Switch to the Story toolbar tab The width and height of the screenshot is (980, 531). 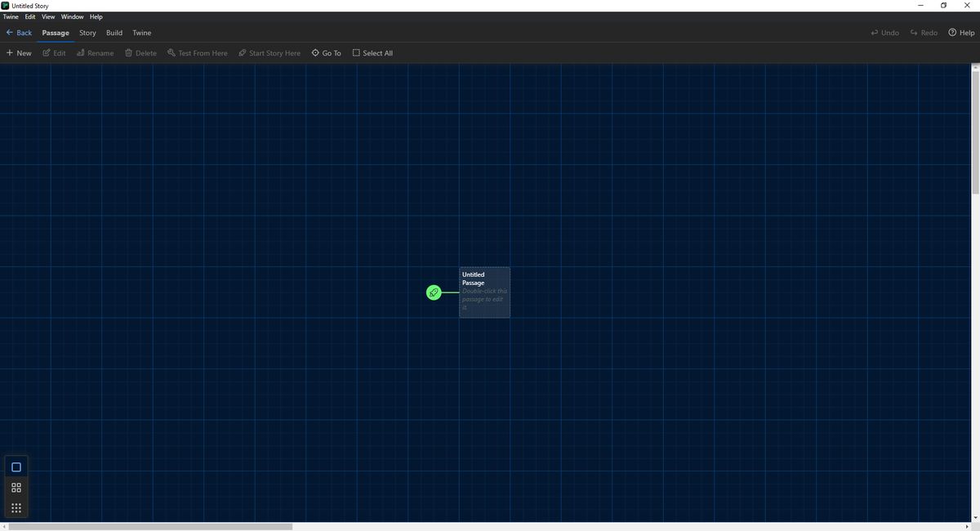pos(87,33)
